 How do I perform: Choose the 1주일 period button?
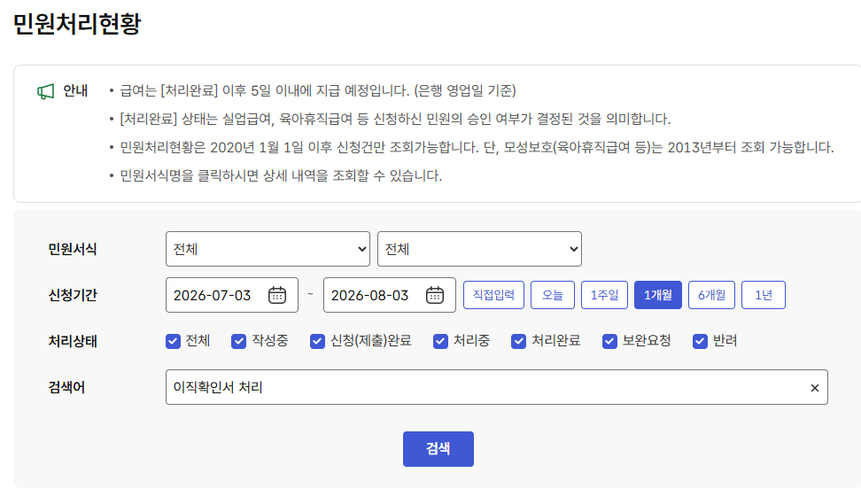pyautogui.click(x=605, y=295)
